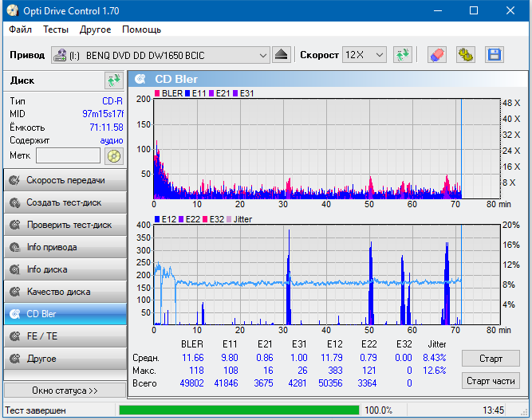Image resolution: width=532 pixels, height=420 pixels.
Task: Click the eject drive icon
Action: (282, 55)
